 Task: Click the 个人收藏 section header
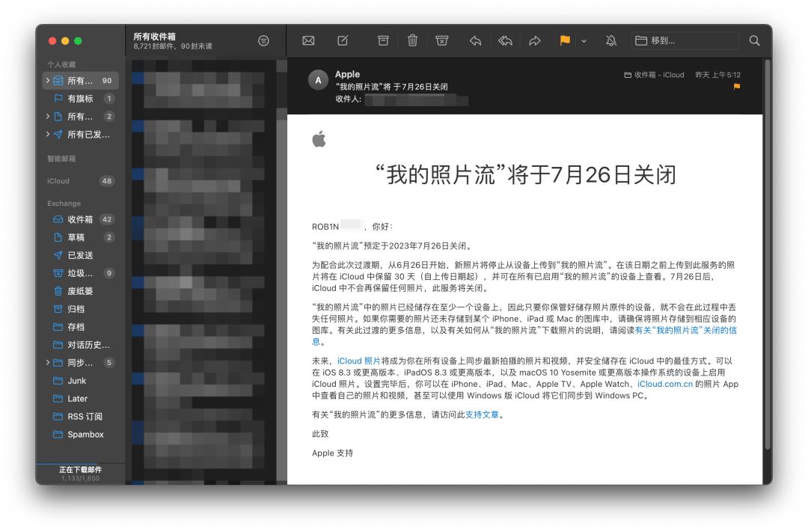61,64
